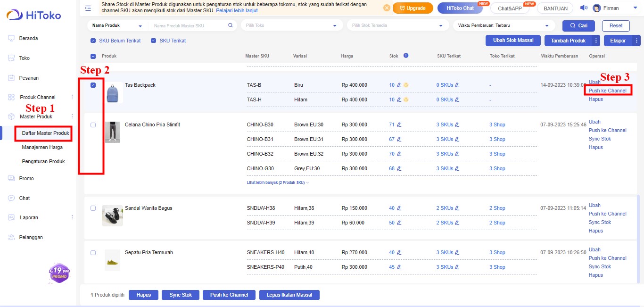Screen dimensions: 644x307
Task: Click the yellow warning icon on the TAS-B stock
Action: pos(405,85)
